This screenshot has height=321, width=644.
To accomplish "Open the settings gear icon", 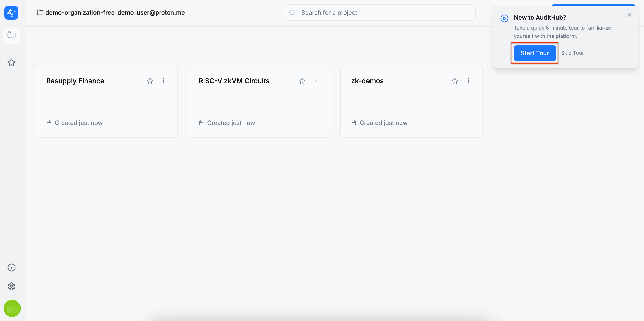I will [12, 286].
